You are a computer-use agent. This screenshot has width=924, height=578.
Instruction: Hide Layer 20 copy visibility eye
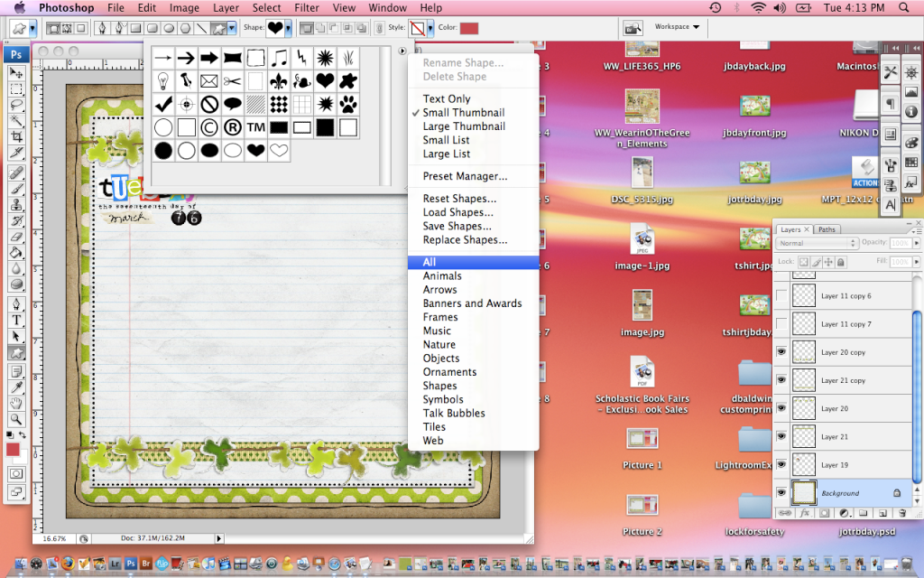(x=781, y=352)
